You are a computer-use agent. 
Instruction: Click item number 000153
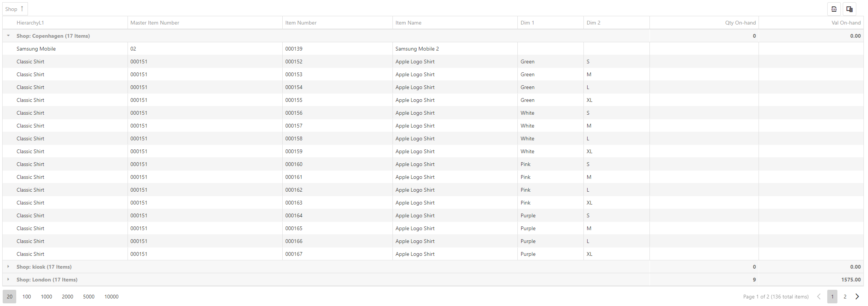tap(294, 74)
